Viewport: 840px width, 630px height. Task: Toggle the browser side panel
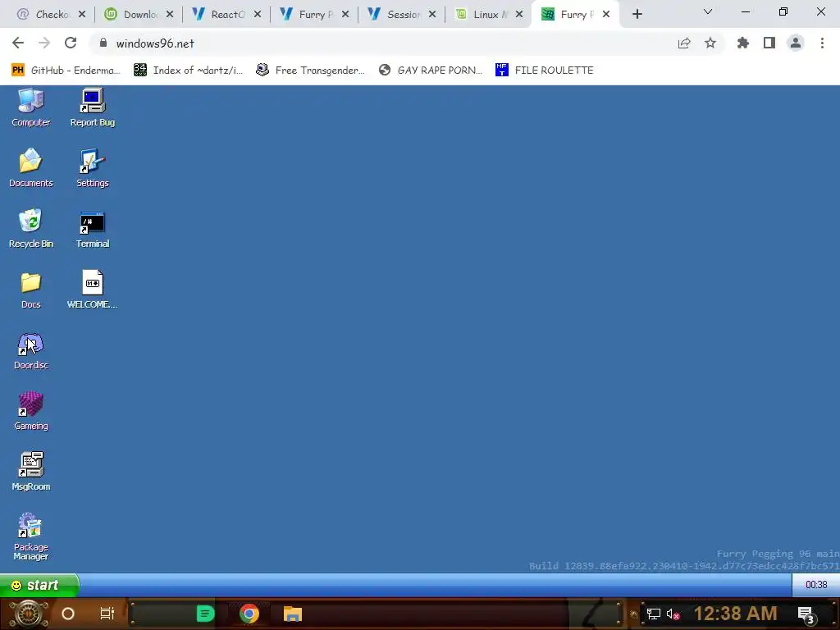click(x=769, y=43)
